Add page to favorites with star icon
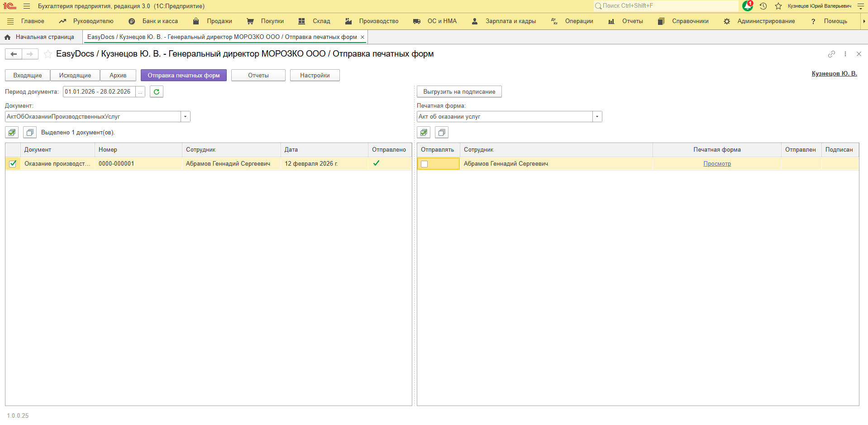This screenshot has width=868, height=425. (x=48, y=54)
